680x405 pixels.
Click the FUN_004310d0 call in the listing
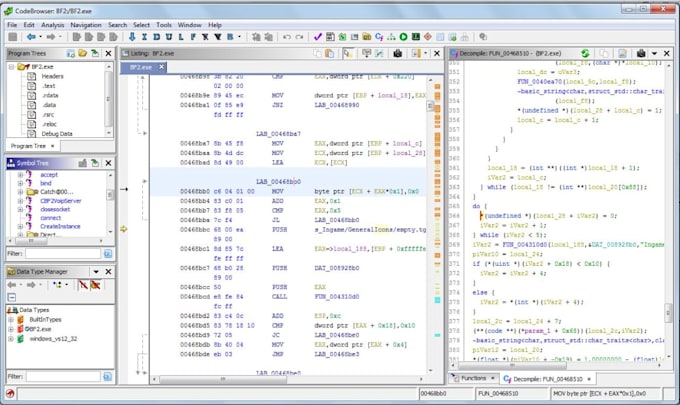[x=337, y=297]
